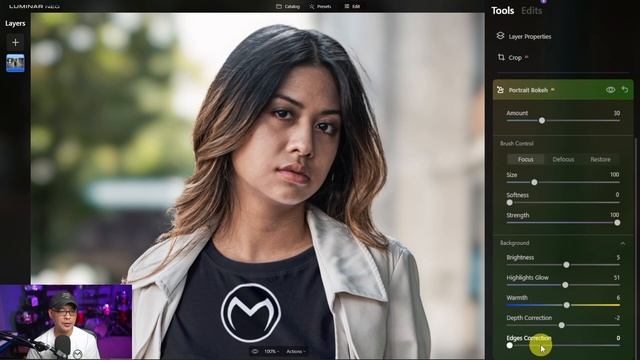The image size is (640, 360).
Task: Click the Layers panel heading
Action: (x=15, y=24)
